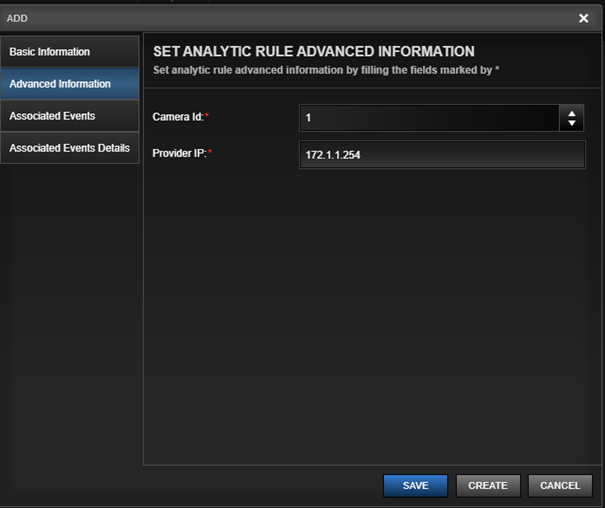605x508 pixels.
Task: Focus the Provider IP input field
Action: 442,155
